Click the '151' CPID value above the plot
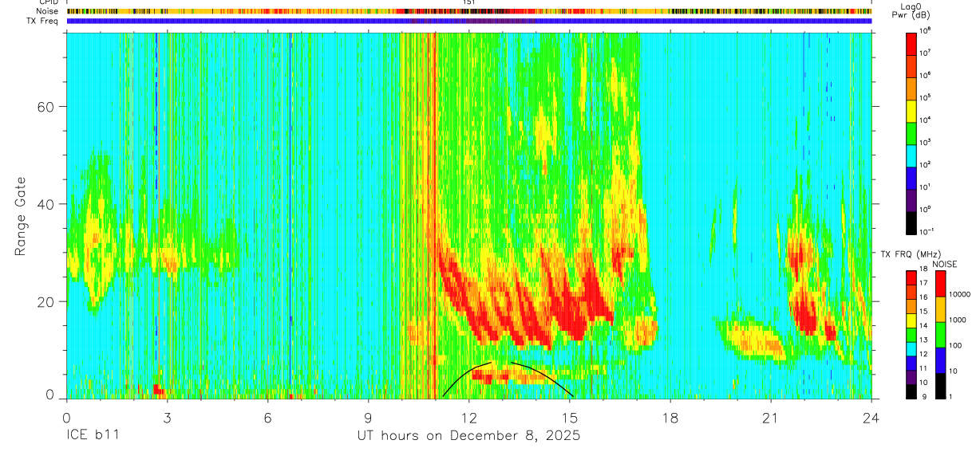This screenshot has height=452, width=980. point(468,2)
